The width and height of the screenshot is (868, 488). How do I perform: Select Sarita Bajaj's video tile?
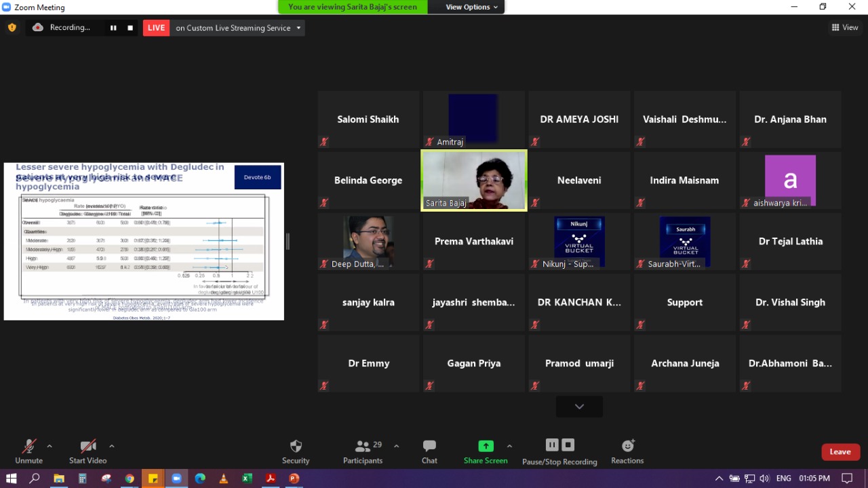point(474,180)
